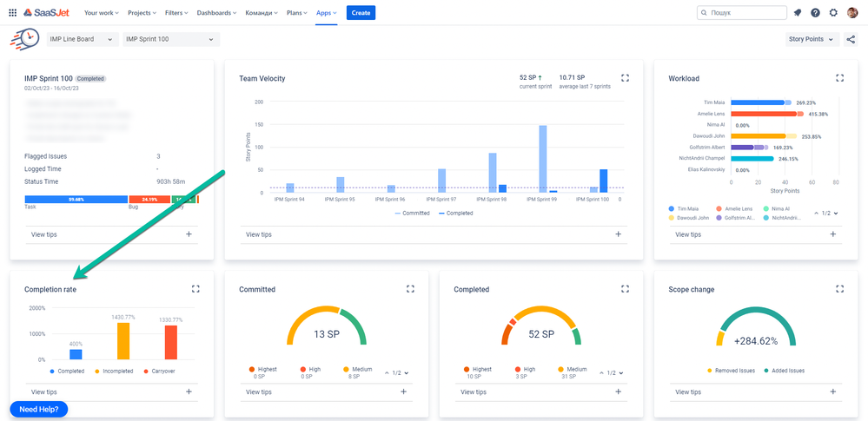Toggle Added Issues in Scope change legend

click(x=785, y=371)
